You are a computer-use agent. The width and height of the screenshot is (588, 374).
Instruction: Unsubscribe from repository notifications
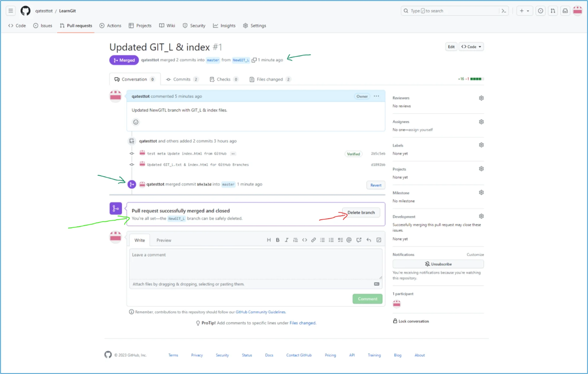click(x=438, y=264)
